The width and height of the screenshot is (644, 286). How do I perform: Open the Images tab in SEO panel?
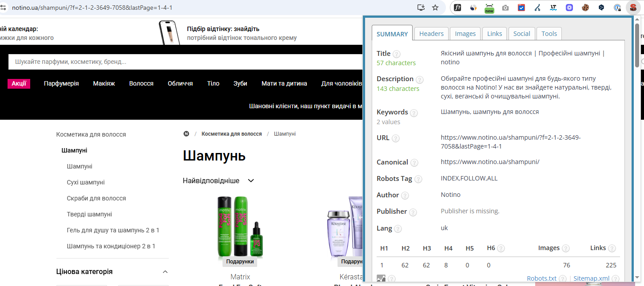click(465, 34)
